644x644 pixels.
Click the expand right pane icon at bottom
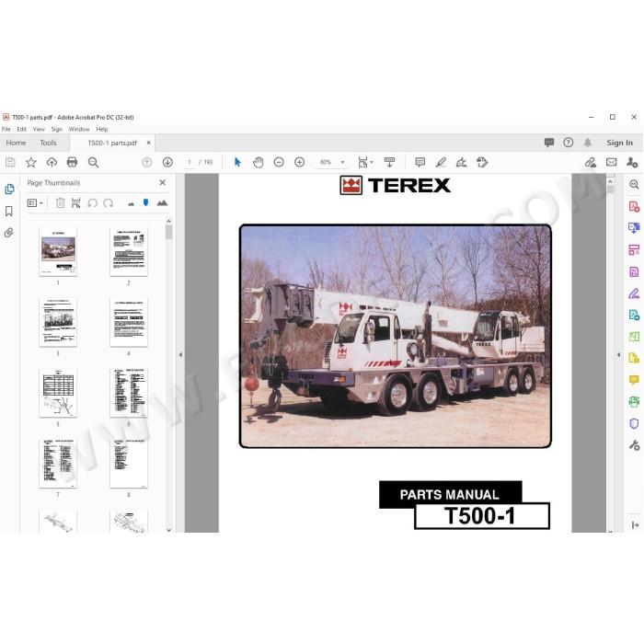click(x=635, y=525)
